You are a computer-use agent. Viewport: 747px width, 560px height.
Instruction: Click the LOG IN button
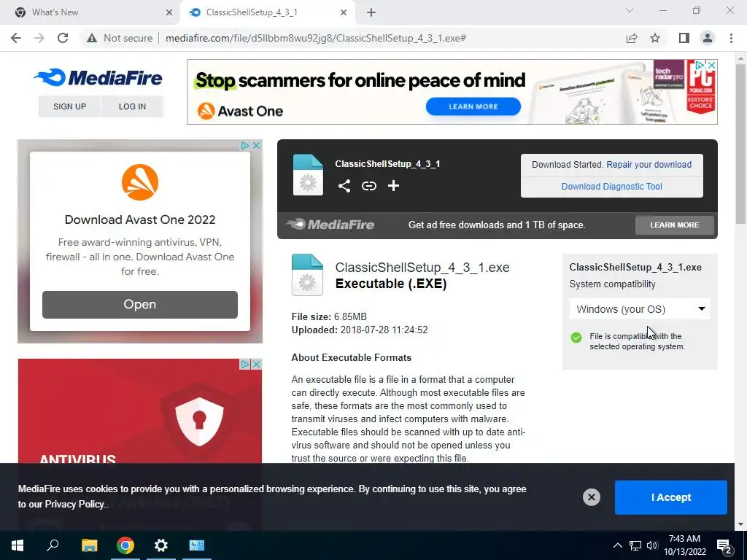coord(132,106)
